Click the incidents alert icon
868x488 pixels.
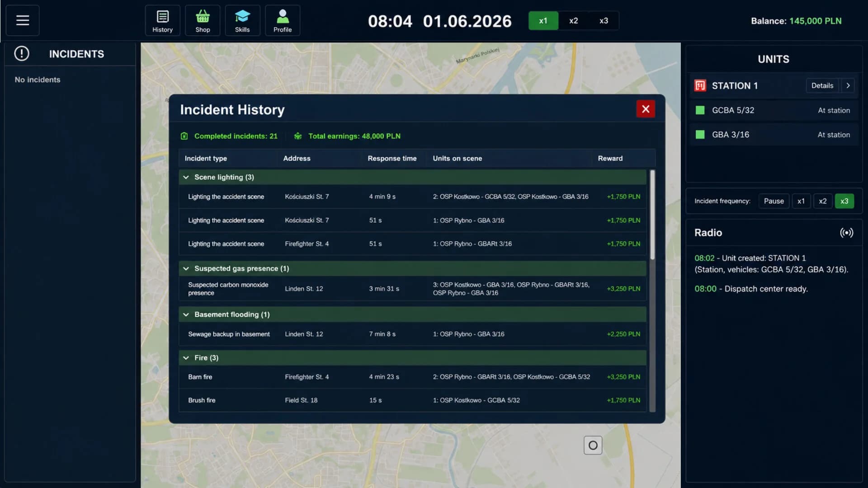coord(22,54)
